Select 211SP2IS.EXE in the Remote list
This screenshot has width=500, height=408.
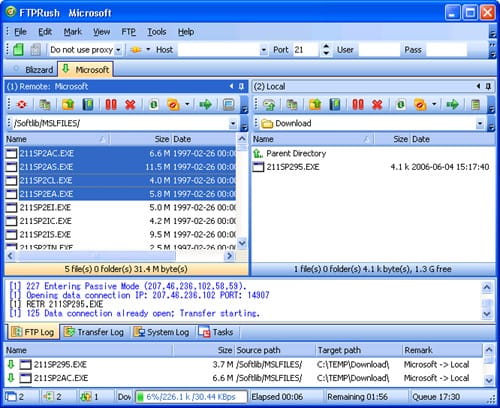(121, 235)
